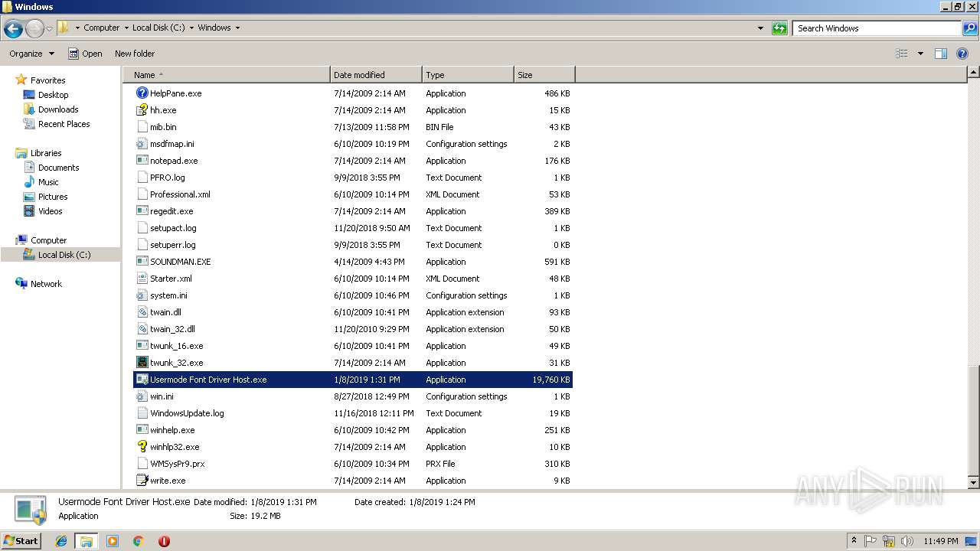Select the twunk_32.exe icon
980x551 pixels.
[142, 363]
